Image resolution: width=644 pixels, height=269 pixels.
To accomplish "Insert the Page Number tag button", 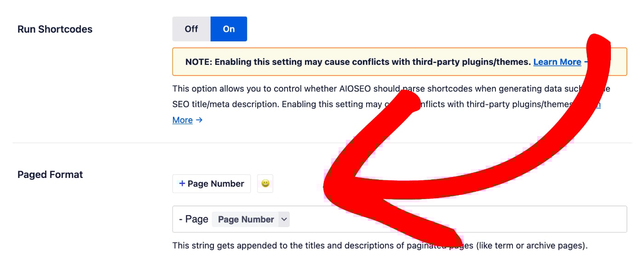I will pos(212,183).
